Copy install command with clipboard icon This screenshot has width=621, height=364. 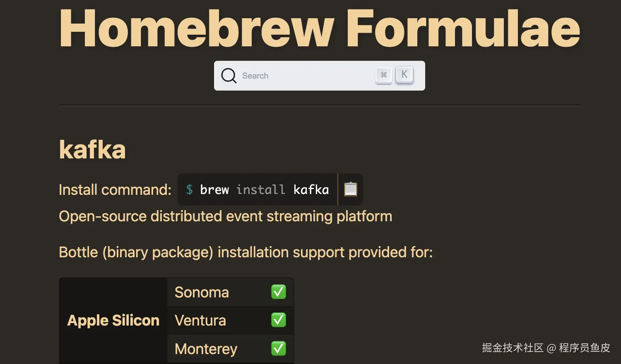351,189
